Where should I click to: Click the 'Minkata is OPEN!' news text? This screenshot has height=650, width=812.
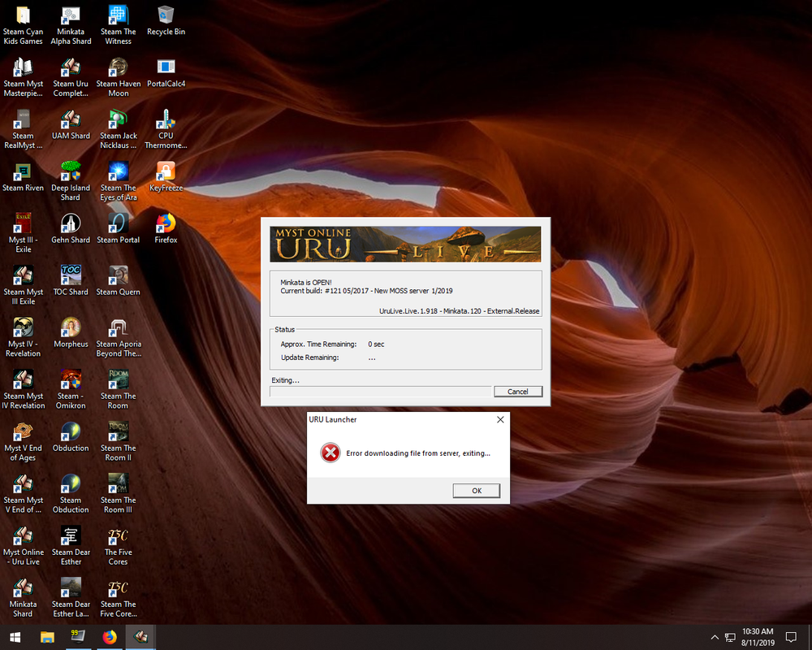click(x=306, y=283)
